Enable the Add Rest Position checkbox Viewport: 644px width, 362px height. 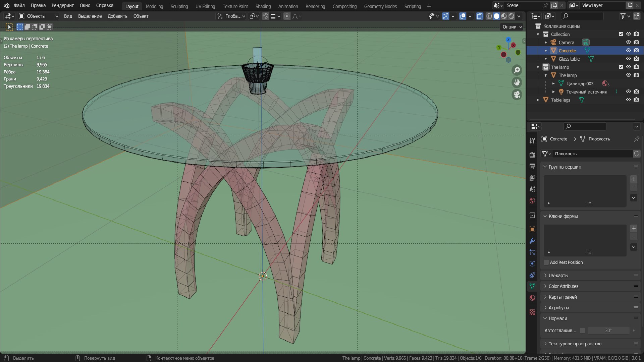(x=546, y=262)
